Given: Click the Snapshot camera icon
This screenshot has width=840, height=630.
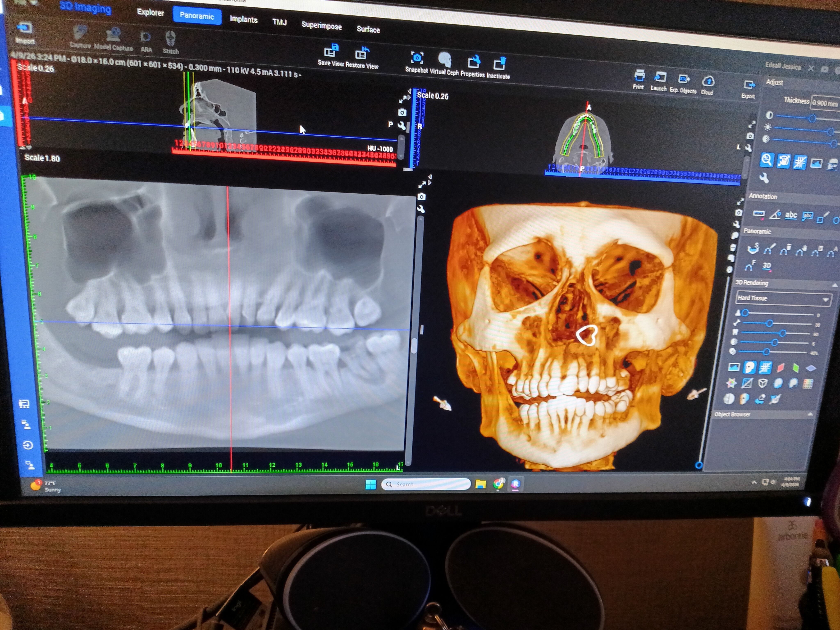Looking at the screenshot, I should point(417,58).
